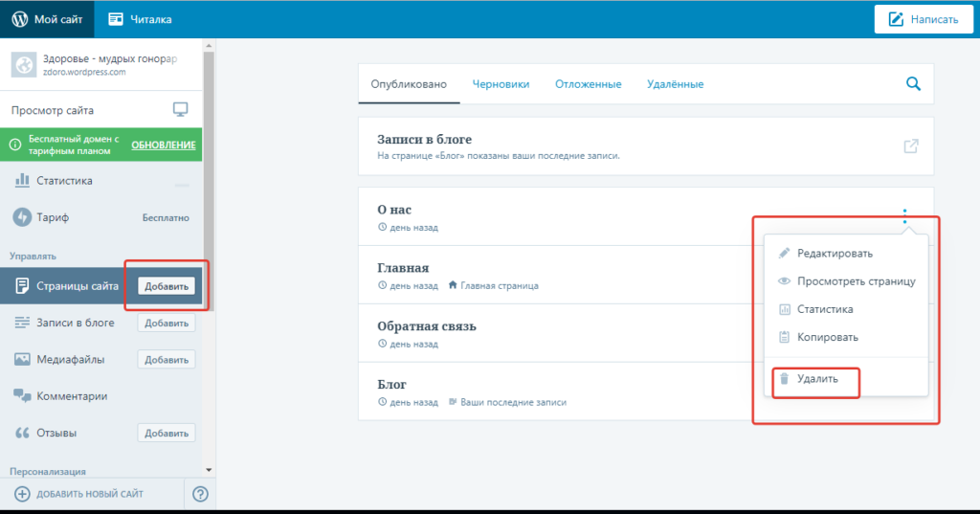Click the sidebar scrollbar down arrow

click(x=209, y=470)
